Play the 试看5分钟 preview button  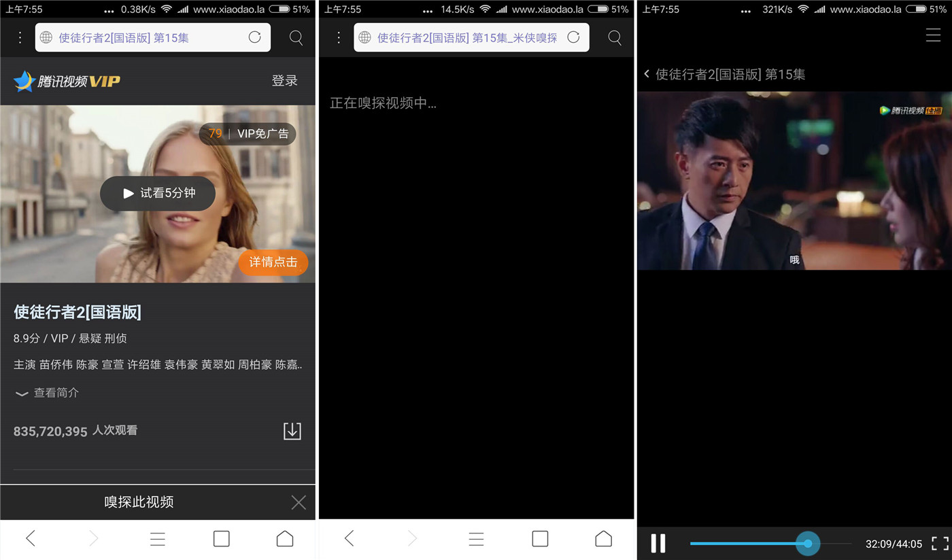coord(158,194)
